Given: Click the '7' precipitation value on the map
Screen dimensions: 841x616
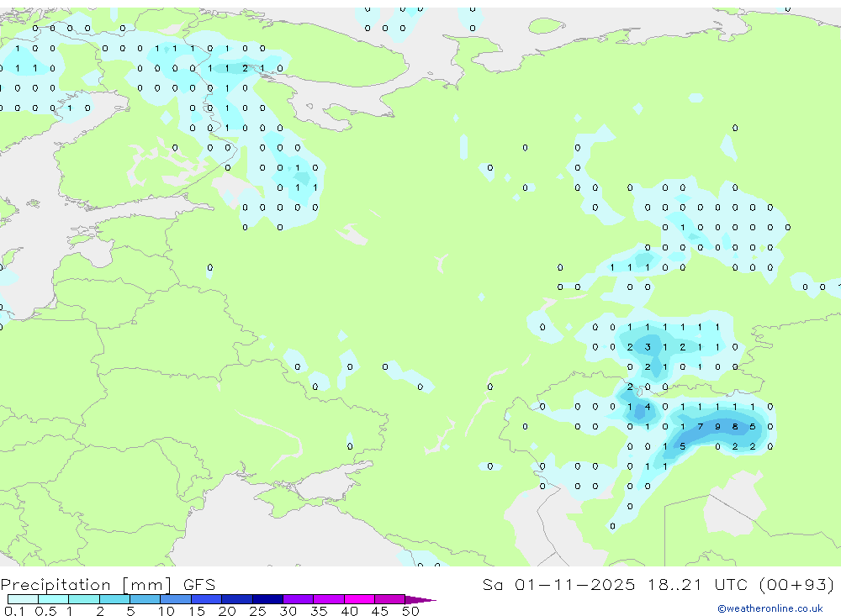Looking at the screenshot, I should click(x=700, y=427).
